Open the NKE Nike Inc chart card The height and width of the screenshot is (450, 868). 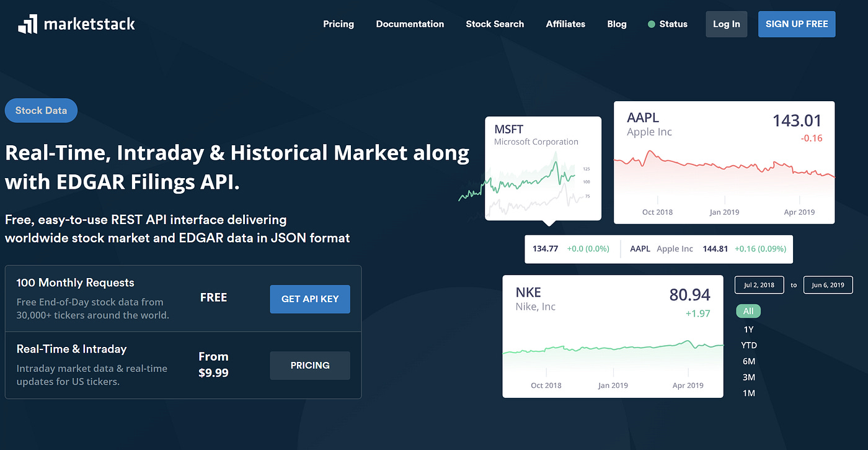tap(613, 335)
